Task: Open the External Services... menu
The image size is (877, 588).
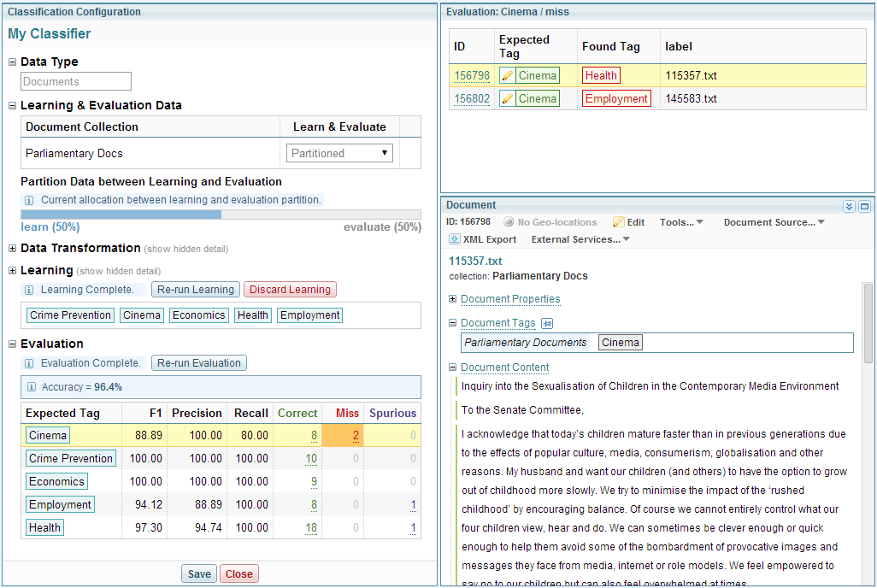Action: (x=580, y=239)
